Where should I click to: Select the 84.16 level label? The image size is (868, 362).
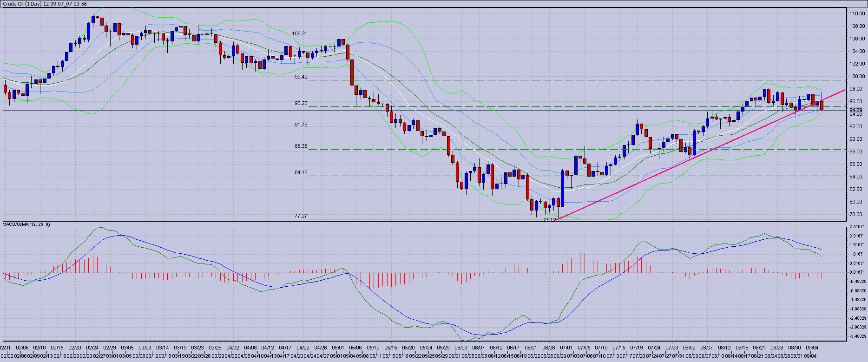[x=301, y=173]
